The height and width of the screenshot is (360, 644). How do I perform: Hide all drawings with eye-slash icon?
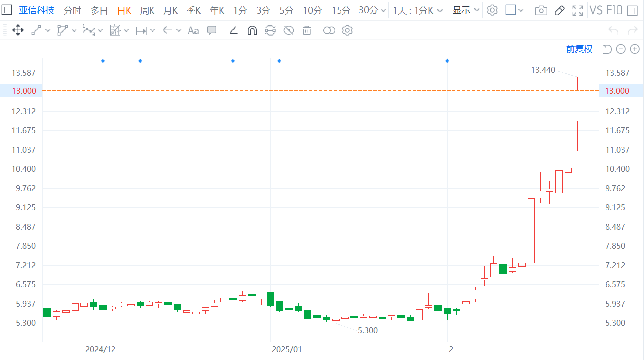289,31
